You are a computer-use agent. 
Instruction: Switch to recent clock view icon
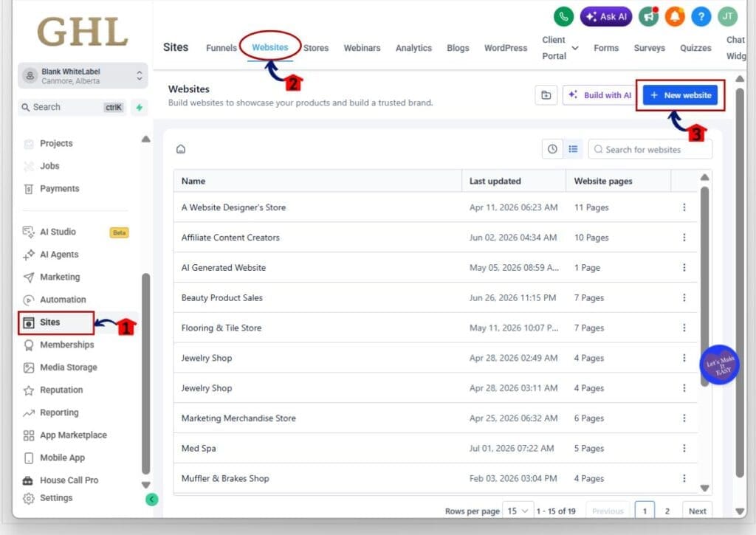coord(552,149)
